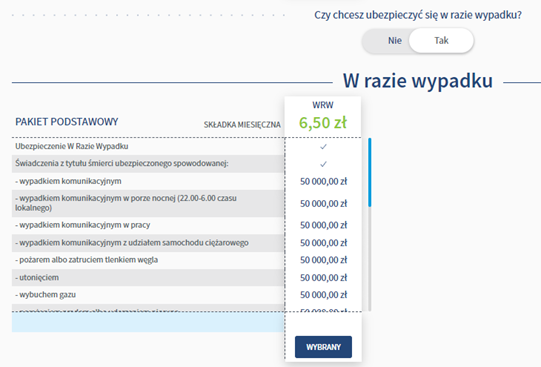This screenshot has width=541, height=367.
Task: Click the PAKIET PODSTAWOWY heading
Action: 67,122
